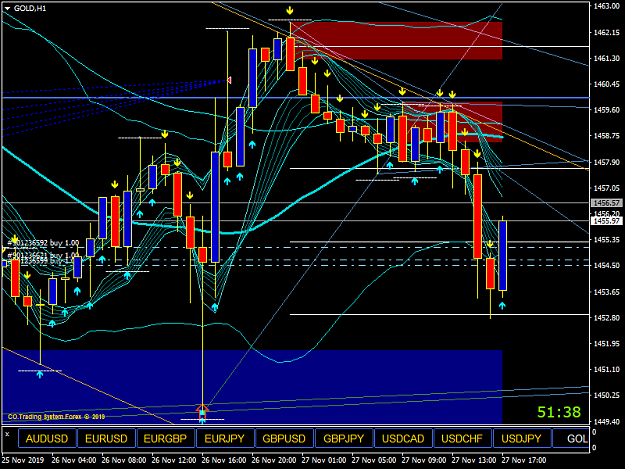Click the 1460.45 price scale value
Image resolution: width=625 pixels, height=469 pixels.
coord(607,84)
